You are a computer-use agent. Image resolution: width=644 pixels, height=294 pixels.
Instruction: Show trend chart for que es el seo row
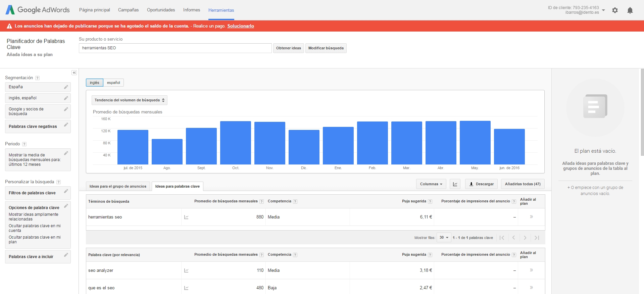(186, 288)
